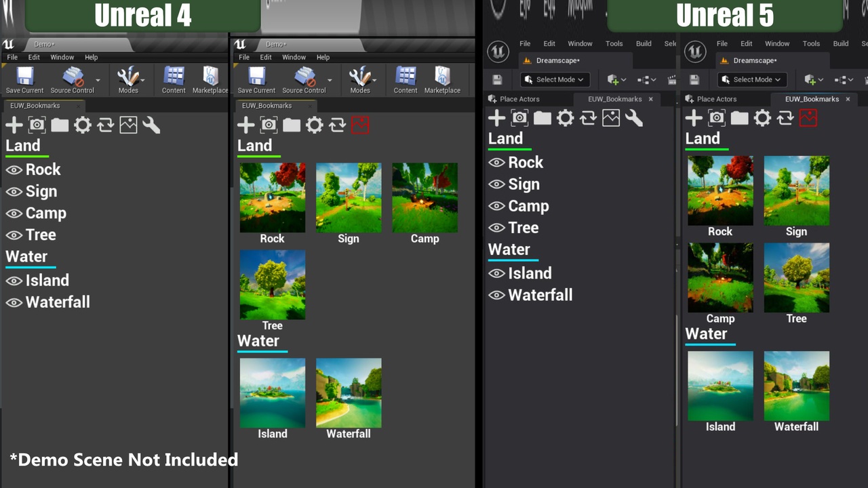Click the refresh arrows icon in Unreal 4 list-view panel
The image size is (868, 488).
pos(105,125)
